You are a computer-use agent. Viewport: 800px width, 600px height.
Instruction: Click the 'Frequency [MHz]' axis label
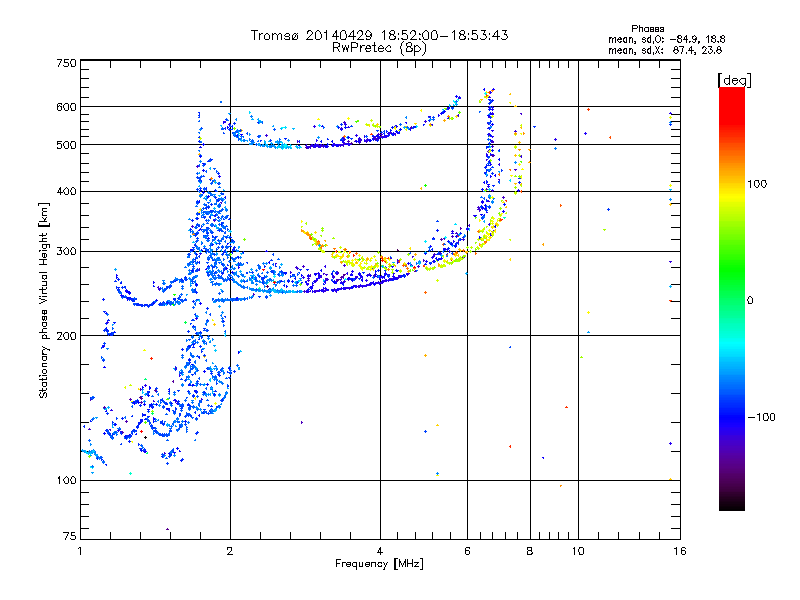click(x=379, y=564)
